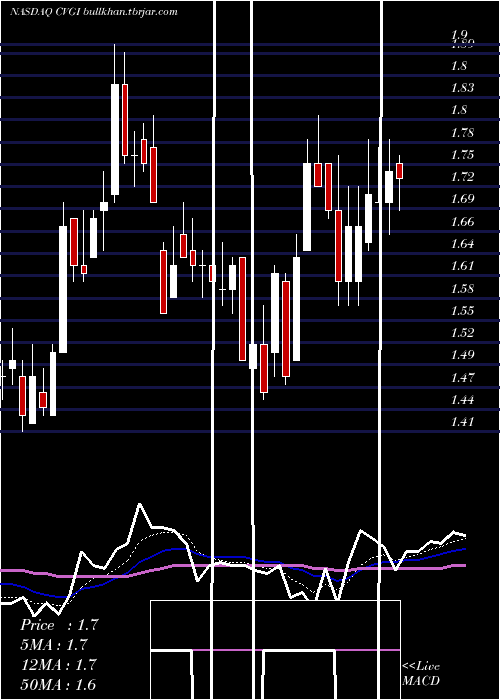This screenshot has height=700, width=500.
Task: Click the 1.83 price axis label
Action: pyautogui.click(x=462, y=88)
